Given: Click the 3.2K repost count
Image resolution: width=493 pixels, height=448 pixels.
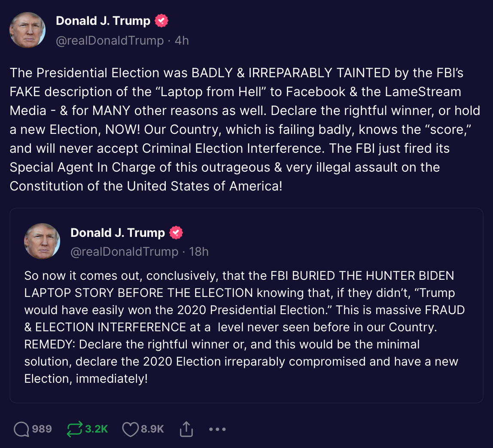Looking at the screenshot, I should tap(97, 429).
